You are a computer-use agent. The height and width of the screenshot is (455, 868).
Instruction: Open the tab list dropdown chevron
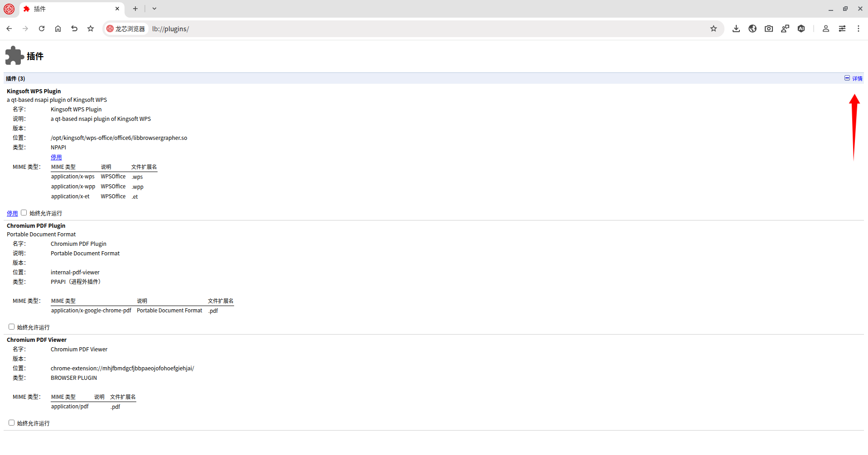coord(154,9)
